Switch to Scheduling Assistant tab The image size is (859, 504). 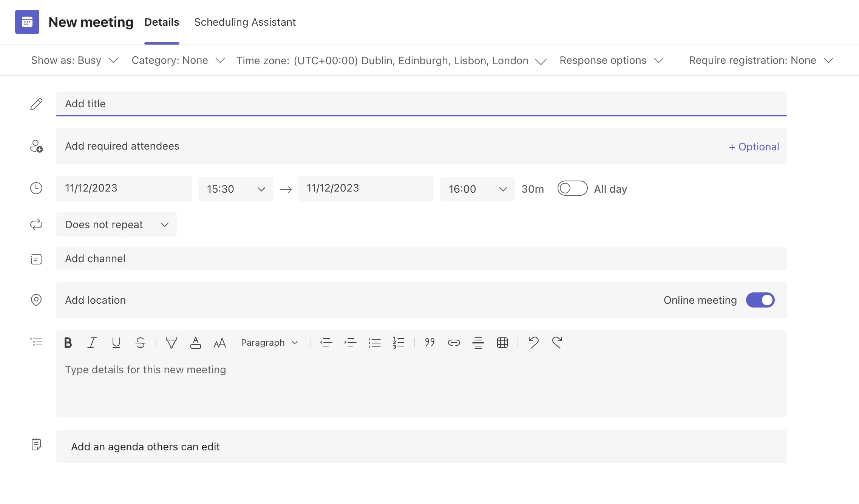245,22
